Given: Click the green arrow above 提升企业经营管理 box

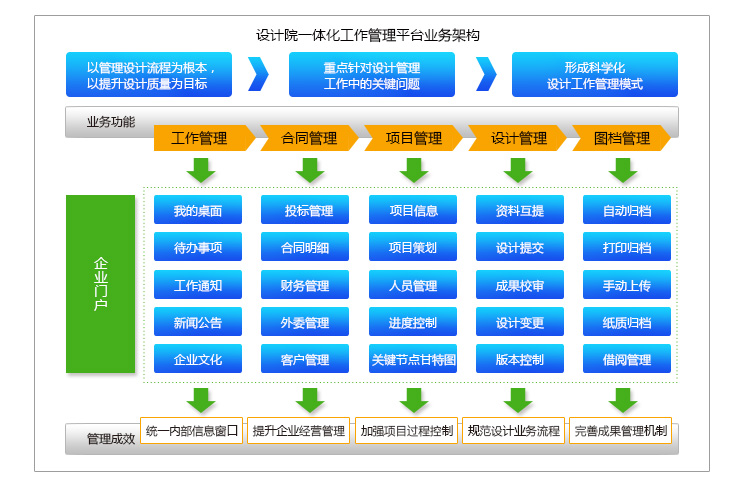Looking at the screenshot, I should (x=309, y=400).
